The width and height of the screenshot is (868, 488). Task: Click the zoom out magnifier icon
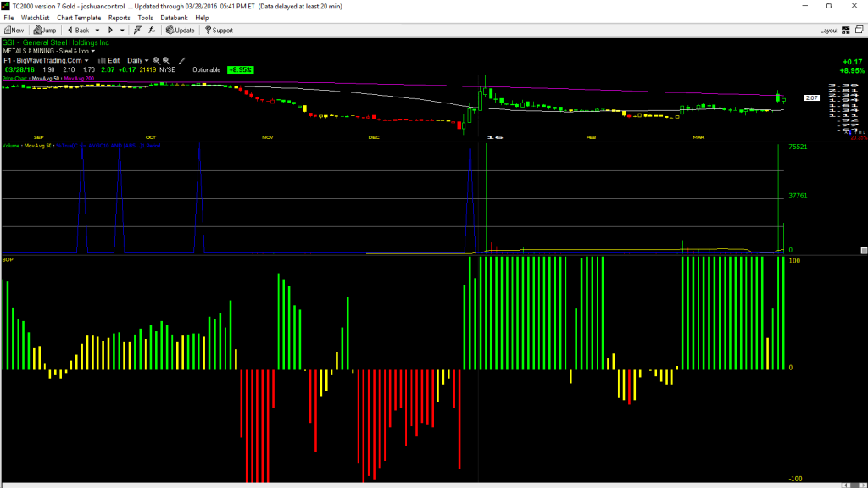(166, 61)
